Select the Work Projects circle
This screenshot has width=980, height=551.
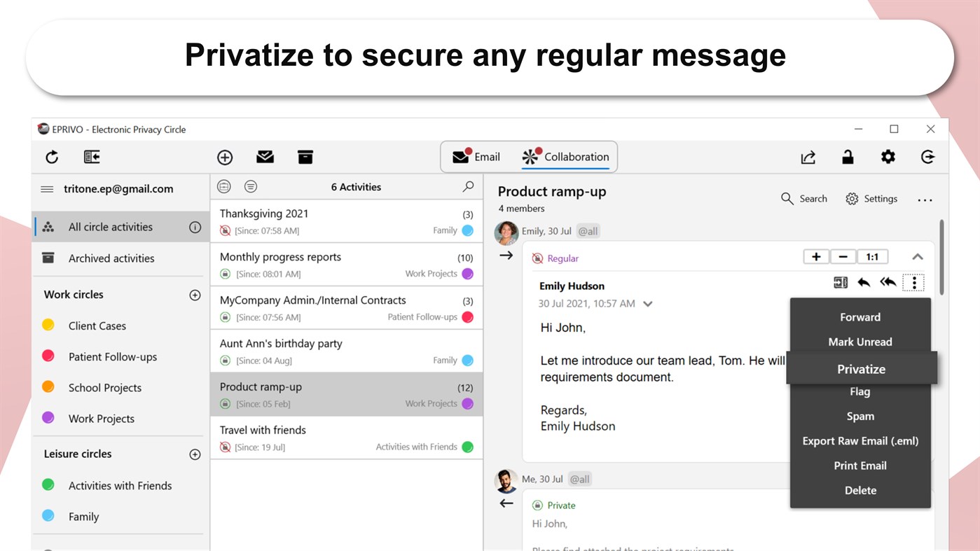click(102, 418)
